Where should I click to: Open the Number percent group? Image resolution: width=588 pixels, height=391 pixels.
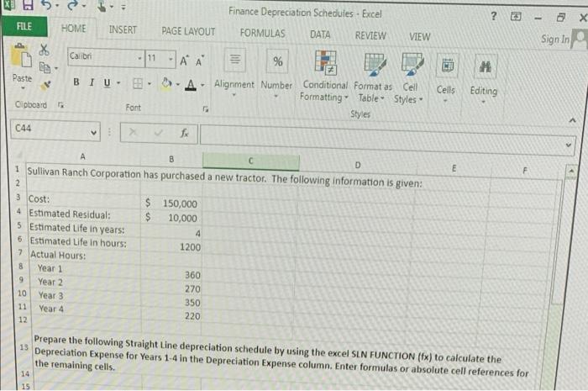pyautogui.click(x=276, y=74)
